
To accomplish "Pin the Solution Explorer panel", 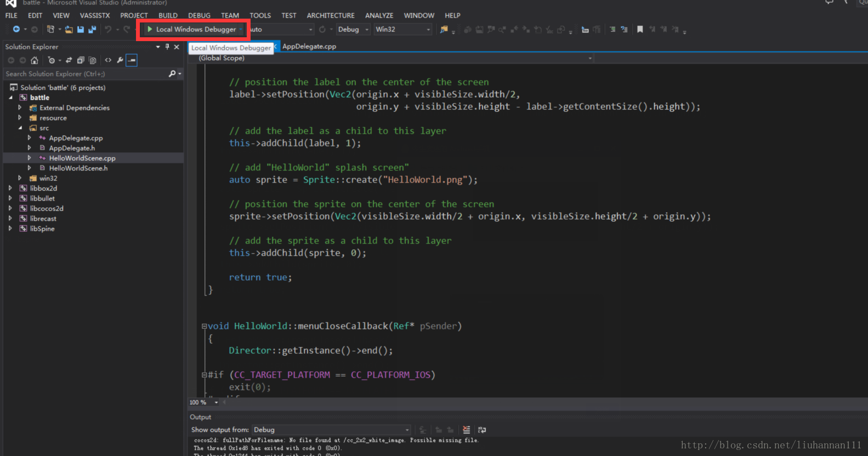I will pos(167,47).
